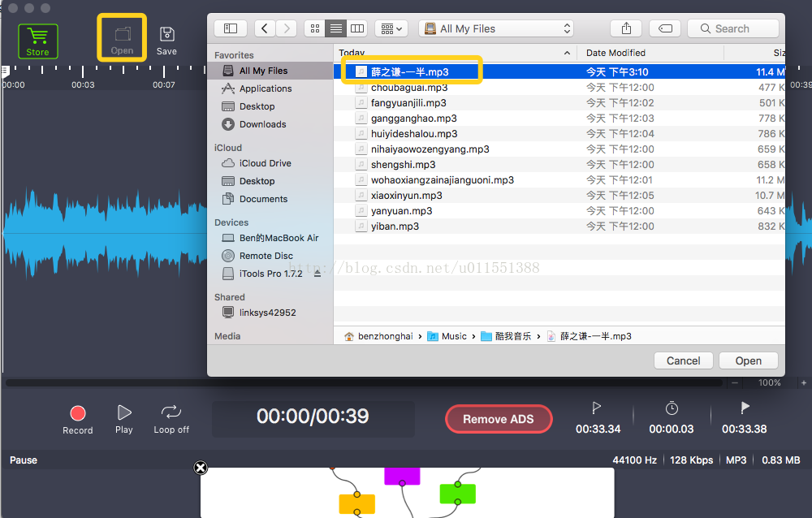Select file xiaoxinyun.mp3

559,196
